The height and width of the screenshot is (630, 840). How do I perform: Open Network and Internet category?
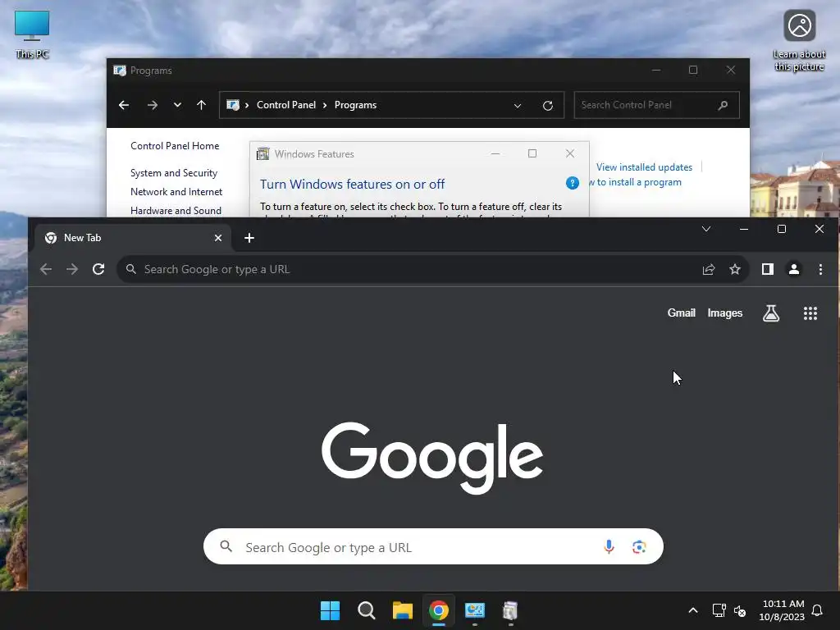coord(176,192)
